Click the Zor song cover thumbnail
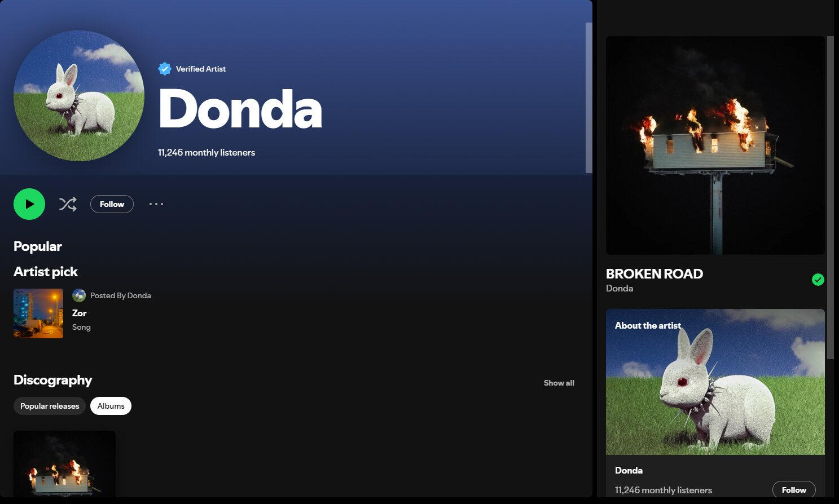Screen dimensions: 839x504 click(38, 313)
